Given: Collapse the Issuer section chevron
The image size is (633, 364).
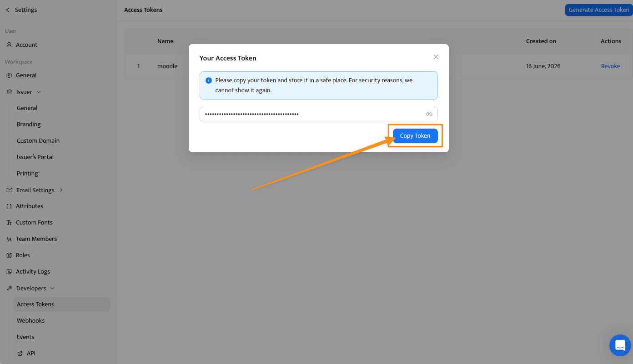Looking at the screenshot, I should [x=39, y=92].
